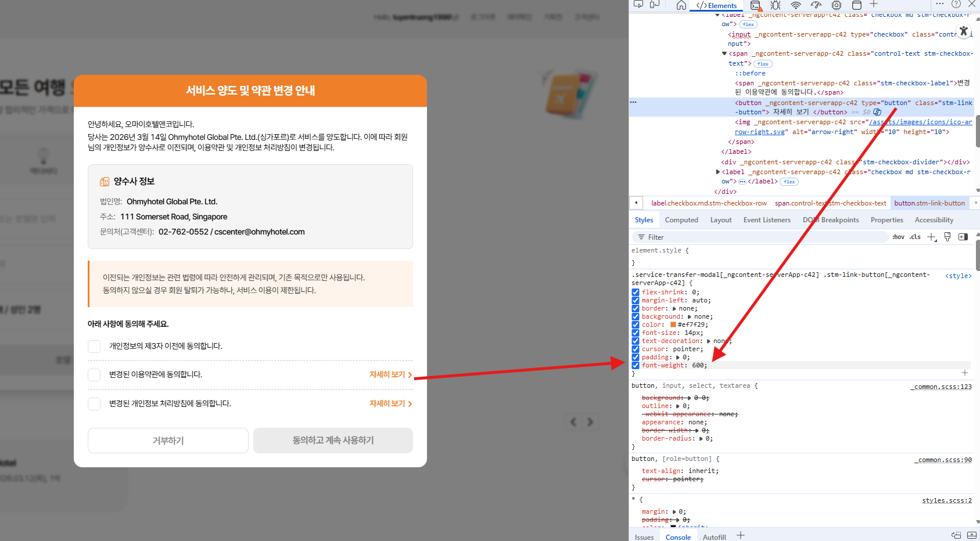Add more tools with top plus icon
This screenshot has height=541, width=980.
coord(874,4)
